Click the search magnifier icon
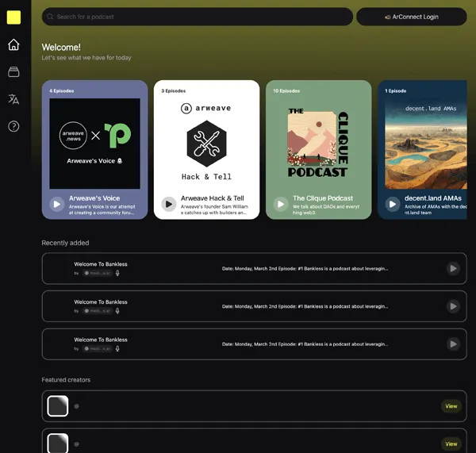The image size is (476, 453). pos(50,17)
